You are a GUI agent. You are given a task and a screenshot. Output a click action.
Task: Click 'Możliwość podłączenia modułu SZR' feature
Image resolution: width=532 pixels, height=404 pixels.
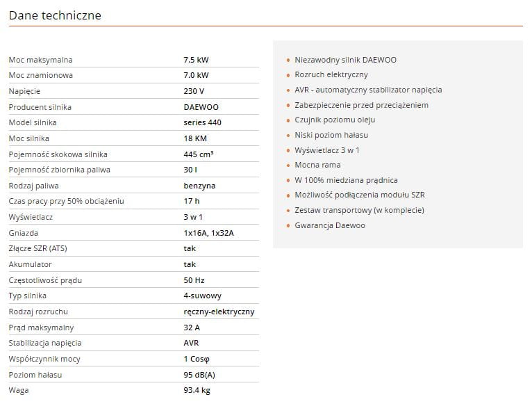360,195
